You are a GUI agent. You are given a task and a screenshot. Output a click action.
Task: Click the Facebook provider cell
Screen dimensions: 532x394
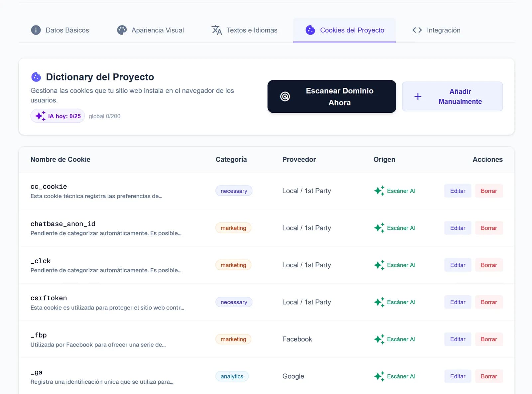pos(297,339)
